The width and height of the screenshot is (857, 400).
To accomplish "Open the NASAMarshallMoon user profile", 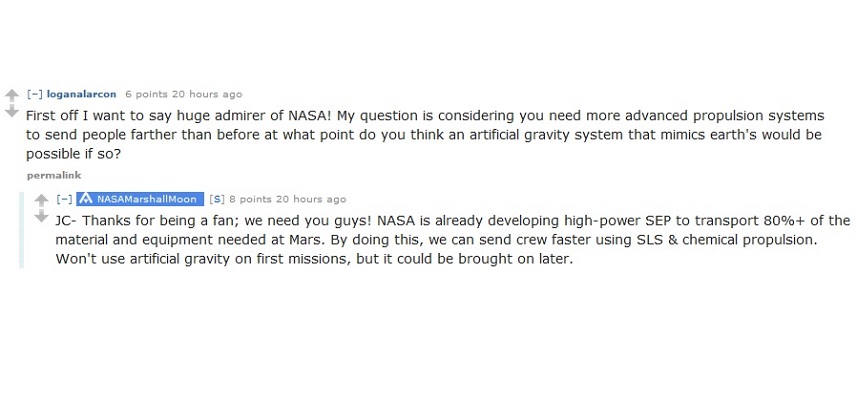I will pos(146,199).
